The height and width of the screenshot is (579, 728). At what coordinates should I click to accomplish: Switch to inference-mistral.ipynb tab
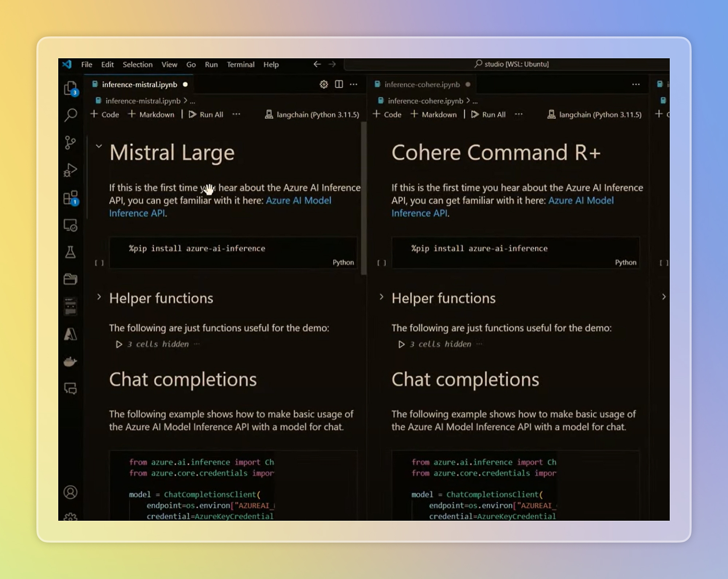click(139, 84)
